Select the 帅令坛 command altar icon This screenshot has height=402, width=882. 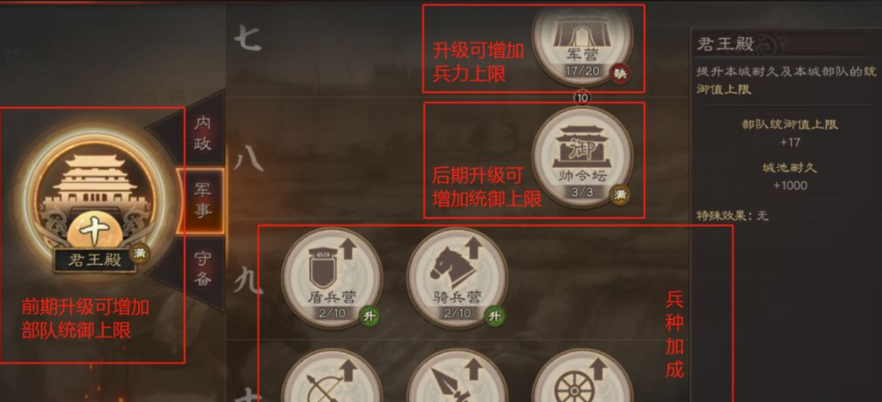582,157
